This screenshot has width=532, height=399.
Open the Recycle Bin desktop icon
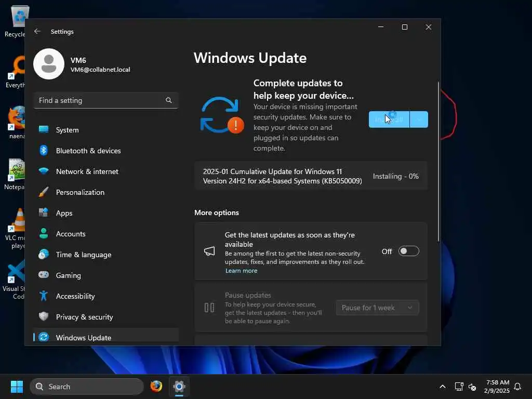(x=17, y=21)
